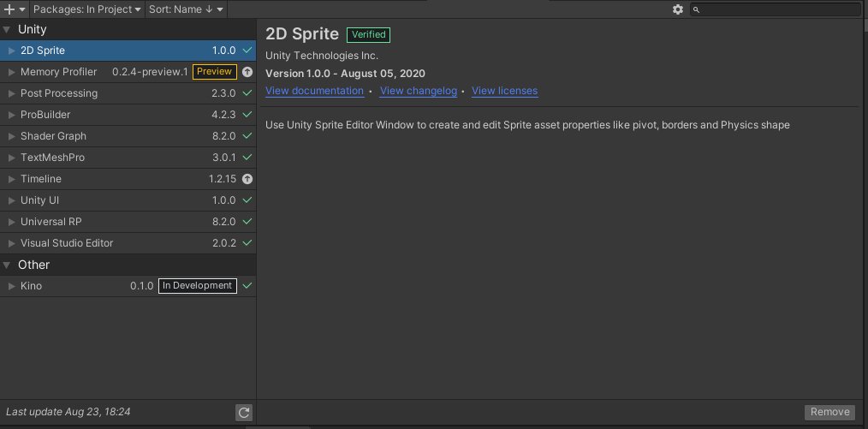The height and width of the screenshot is (429, 868).
Task: Open the View changelog link
Action: (x=418, y=91)
